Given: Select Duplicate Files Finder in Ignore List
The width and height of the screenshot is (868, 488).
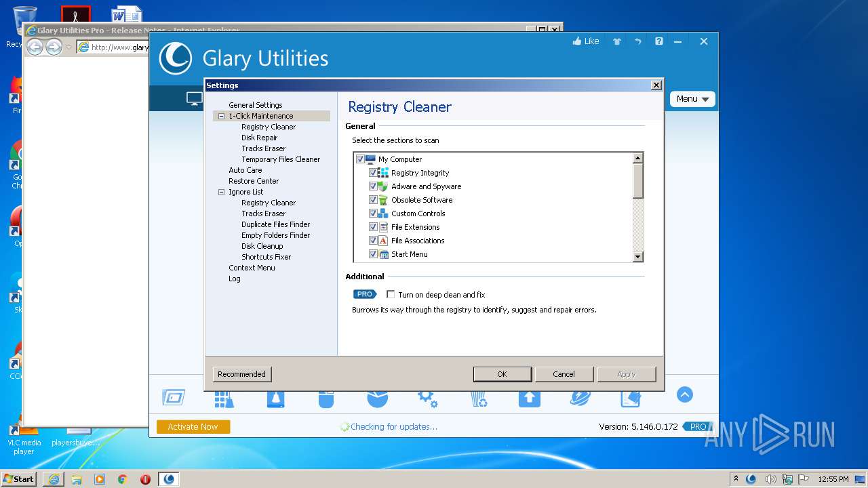Looking at the screenshot, I should coord(276,224).
